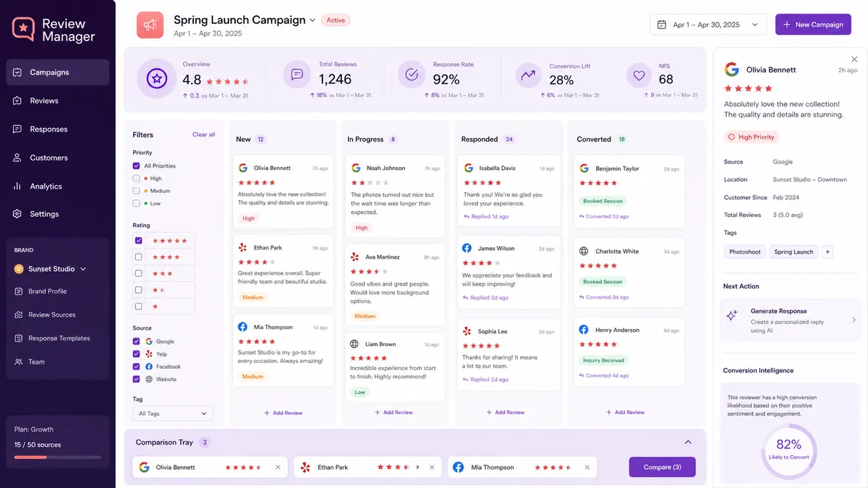Click the High Priority badge in detail panel
Image resolution: width=868 pixels, height=488 pixels.
click(752, 137)
